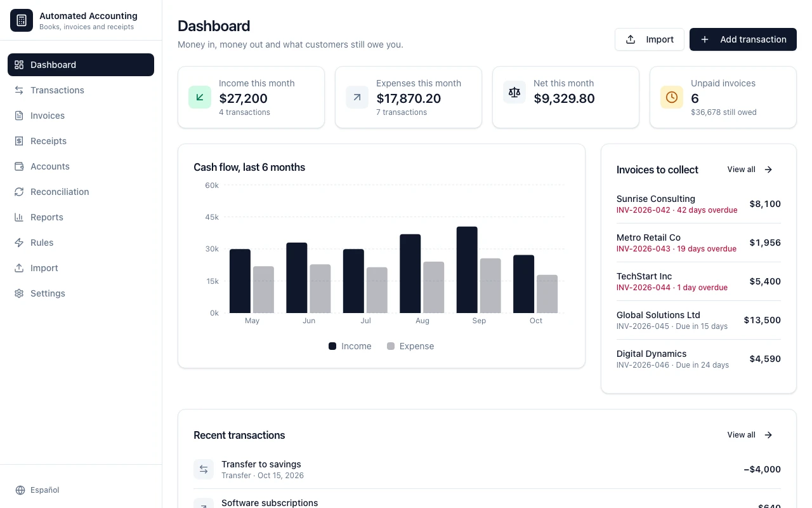Click the Invoices document icon in sidebar
The image size is (812, 508).
click(19, 116)
